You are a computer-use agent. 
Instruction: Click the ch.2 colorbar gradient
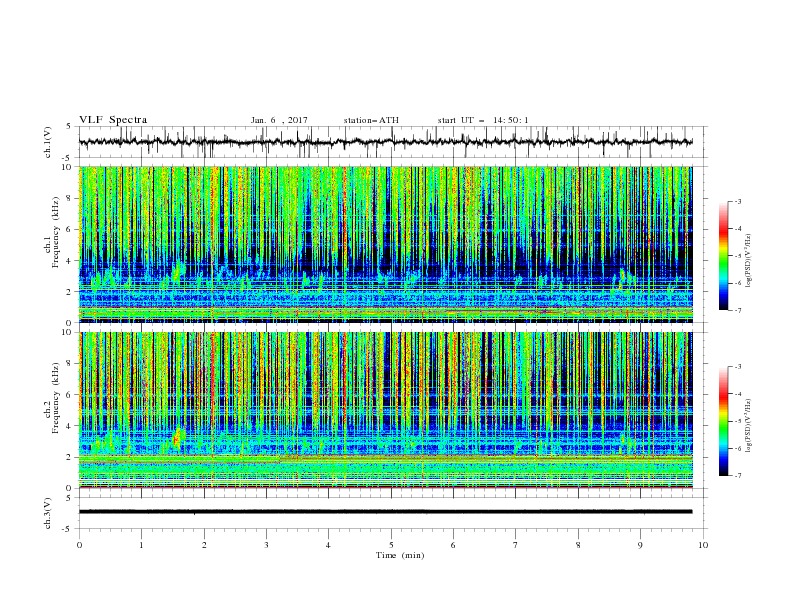point(723,421)
